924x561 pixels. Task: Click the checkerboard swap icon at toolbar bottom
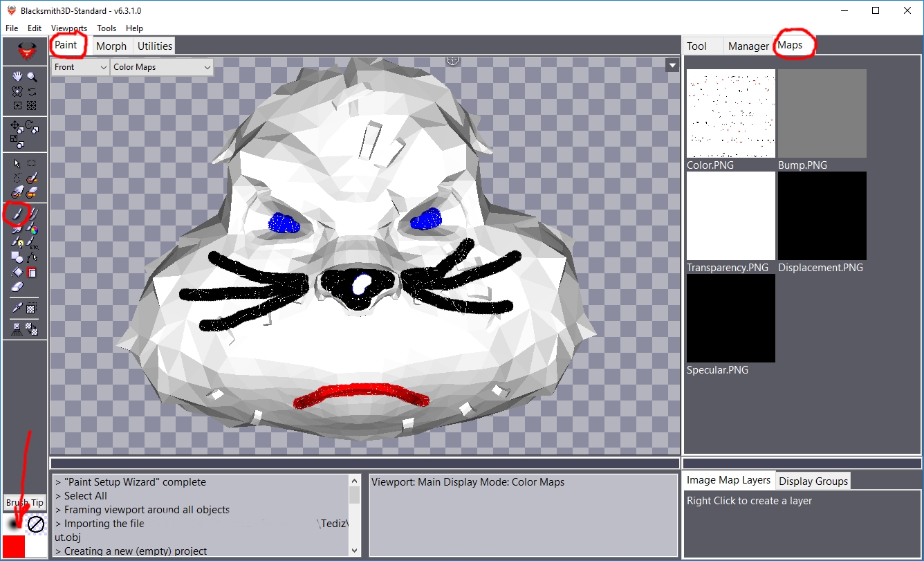click(32, 329)
